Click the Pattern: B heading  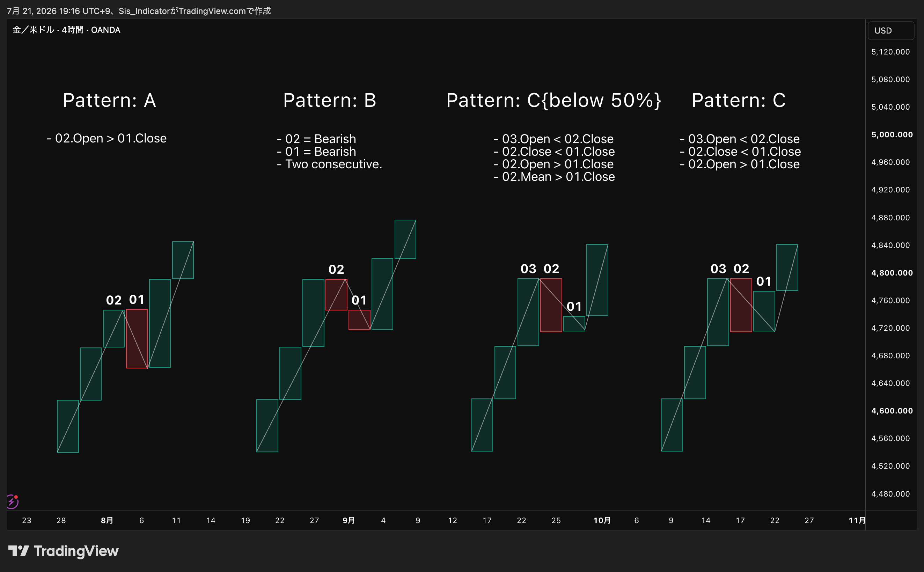click(330, 100)
